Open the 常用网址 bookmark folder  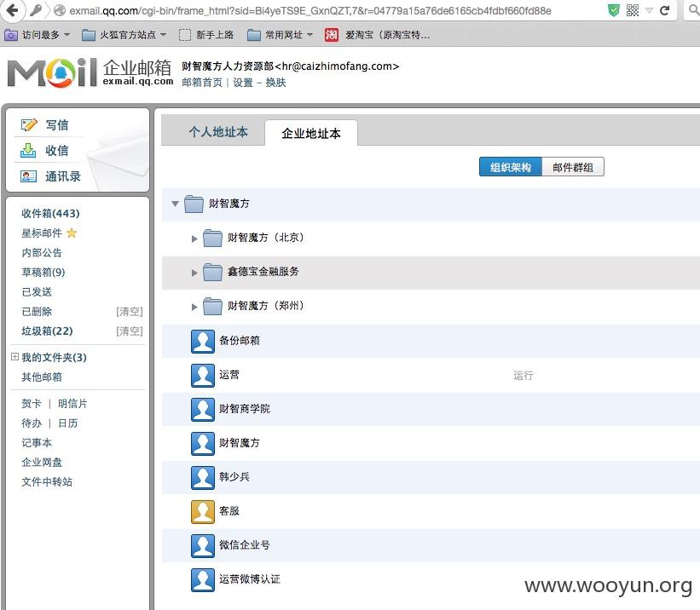coord(281,35)
